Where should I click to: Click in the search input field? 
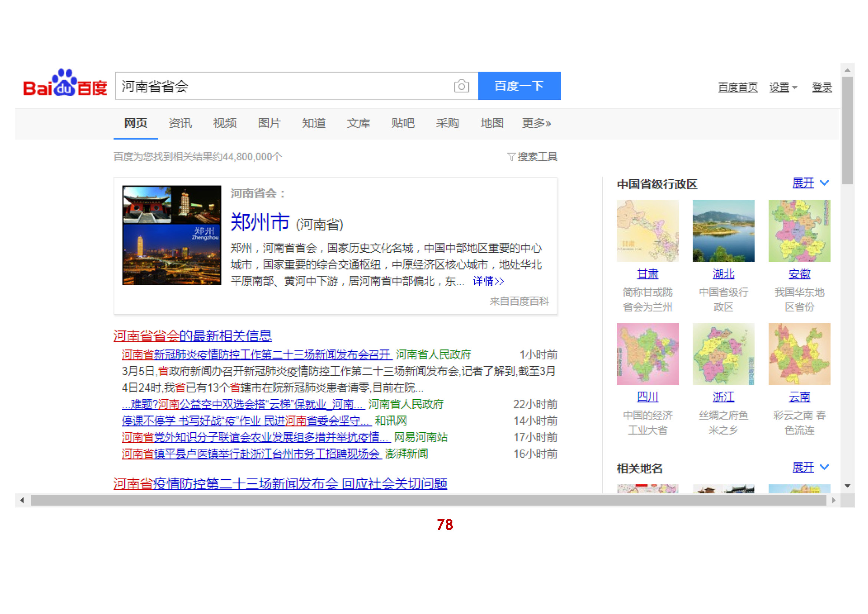pos(284,86)
